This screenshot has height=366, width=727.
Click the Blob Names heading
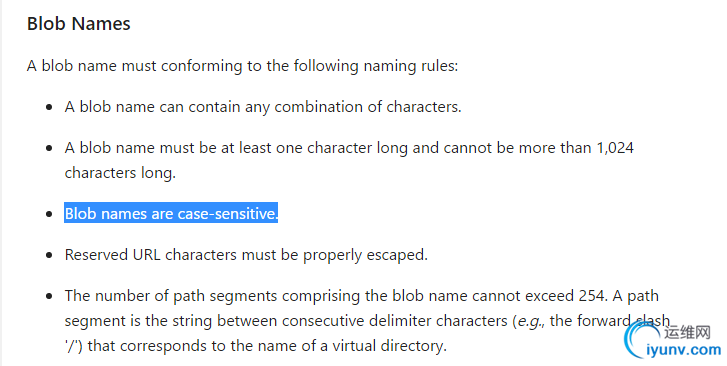pos(79,24)
